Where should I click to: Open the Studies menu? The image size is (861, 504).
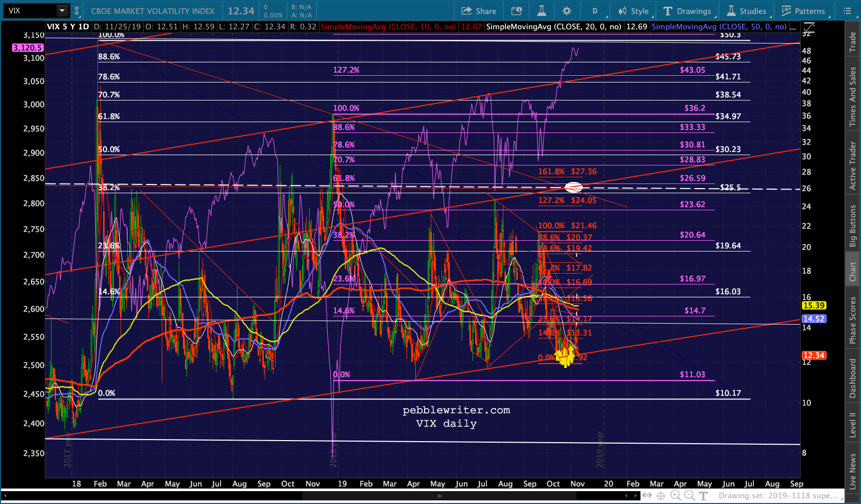pyautogui.click(x=747, y=11)
